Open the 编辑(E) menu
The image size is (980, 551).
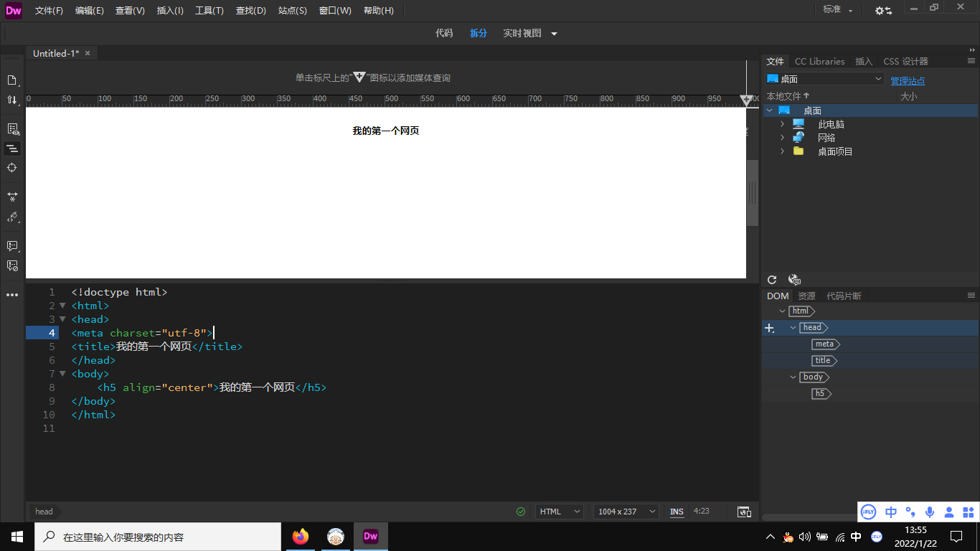coord(90,11)
